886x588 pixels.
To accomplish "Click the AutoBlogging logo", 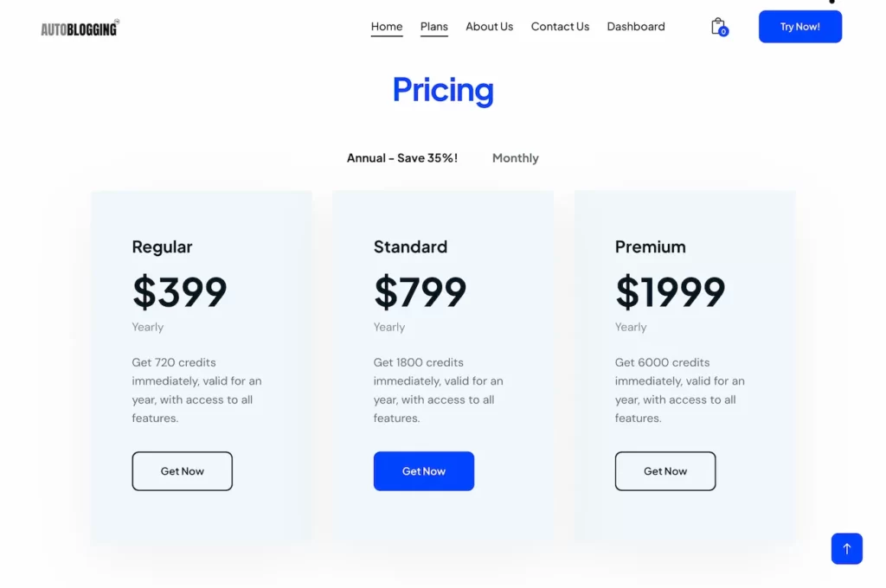I will [79, 28].
